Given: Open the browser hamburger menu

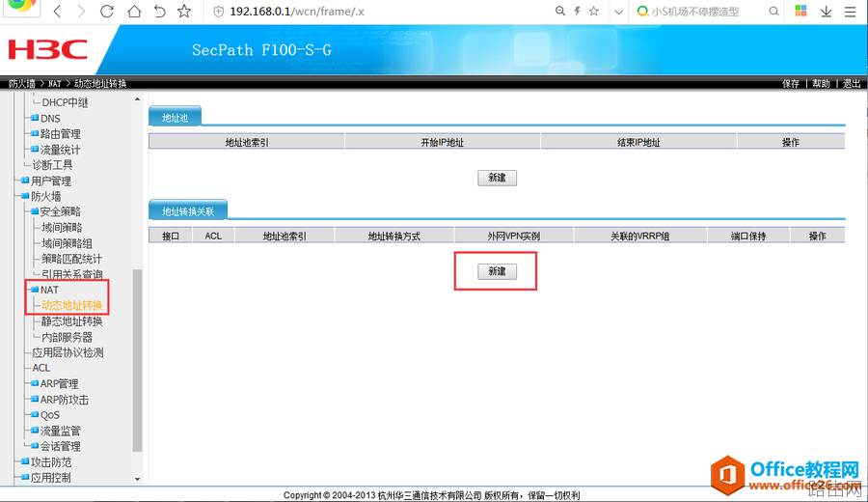Looking at the screenshot, I should click(851, 11).
